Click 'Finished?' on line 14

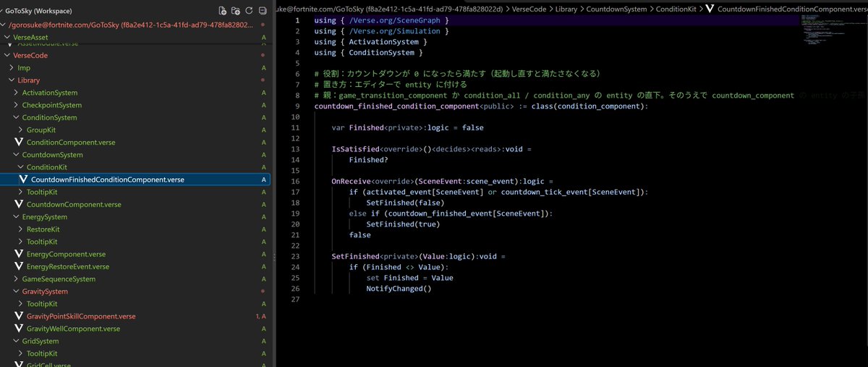368,160
